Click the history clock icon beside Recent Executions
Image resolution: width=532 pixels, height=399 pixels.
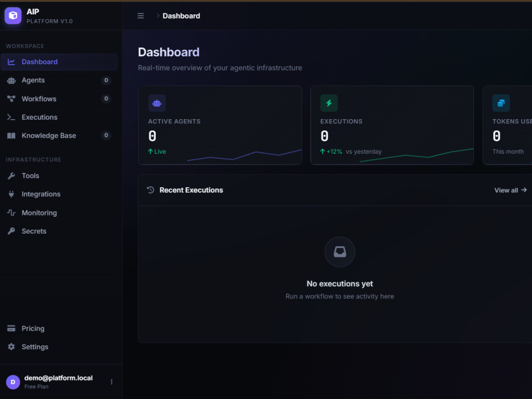point(151,190)
